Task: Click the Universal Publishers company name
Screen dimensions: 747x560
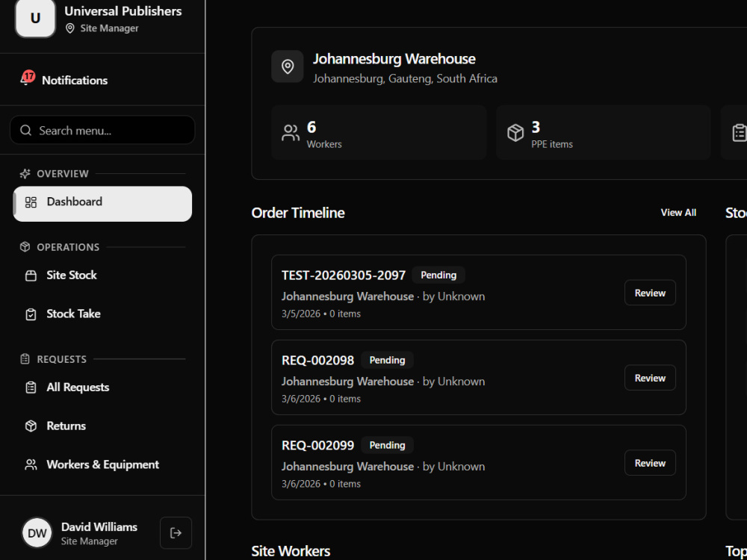Action: click(x=123, y=11)
